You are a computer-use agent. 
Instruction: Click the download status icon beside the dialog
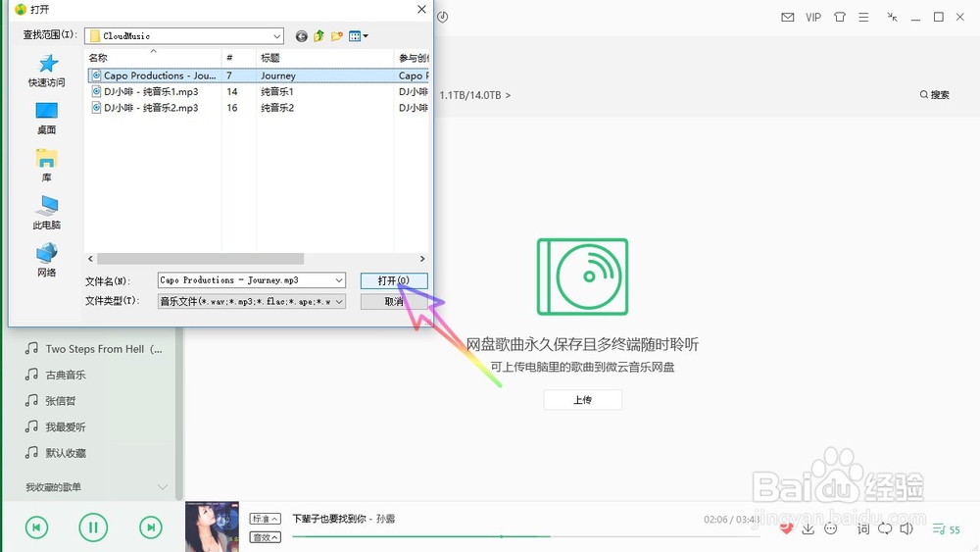[443, 17]
